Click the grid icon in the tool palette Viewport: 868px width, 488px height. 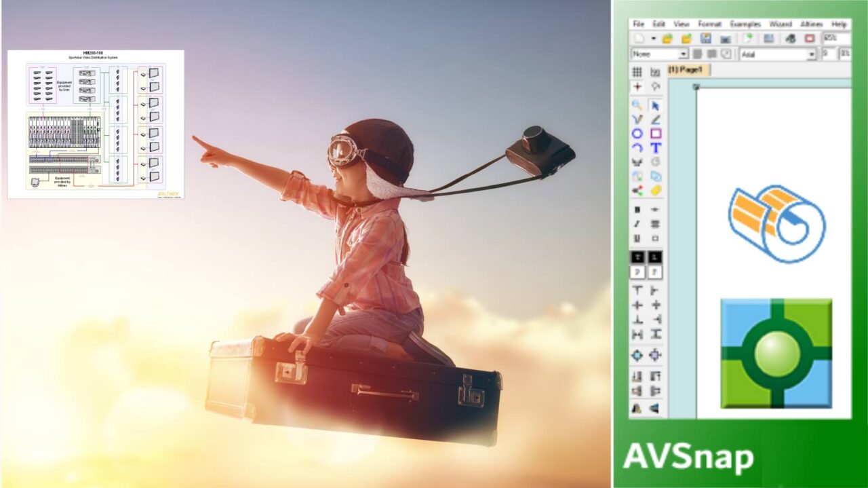[x=636, y=72]
